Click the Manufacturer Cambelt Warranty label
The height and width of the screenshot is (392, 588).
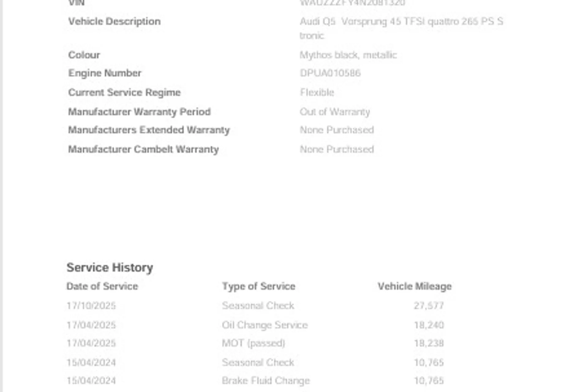[x=143, y=149]
